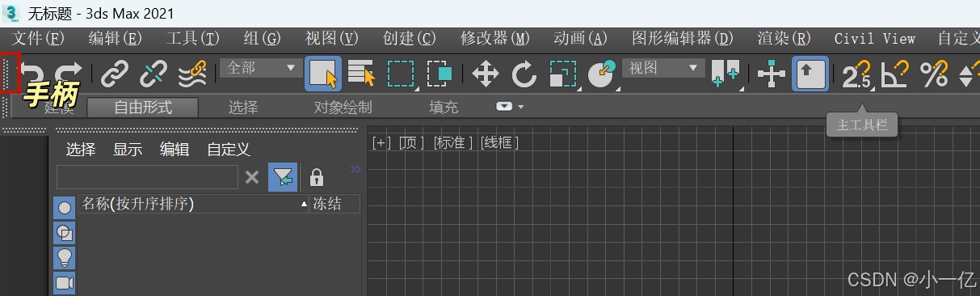This screenshot has width=980, height=296.
Task: Activate the Select and Move tool
Action: point(485,74)
